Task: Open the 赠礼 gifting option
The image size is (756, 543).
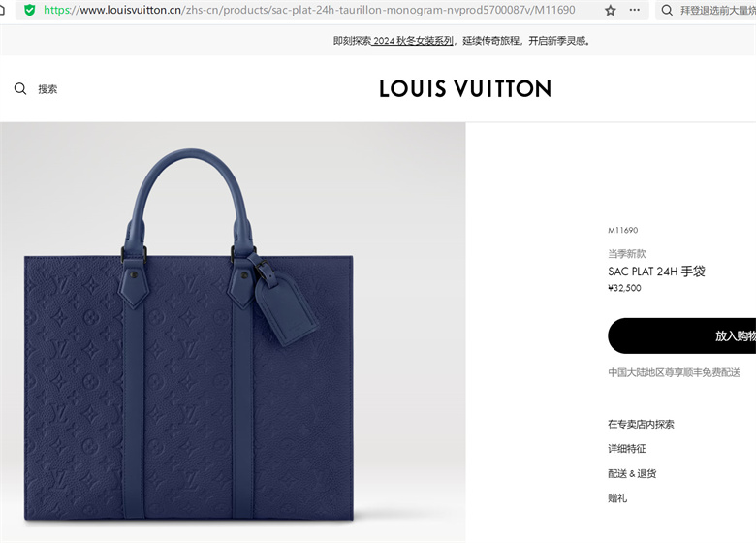Action: click(x=617, y=498)
